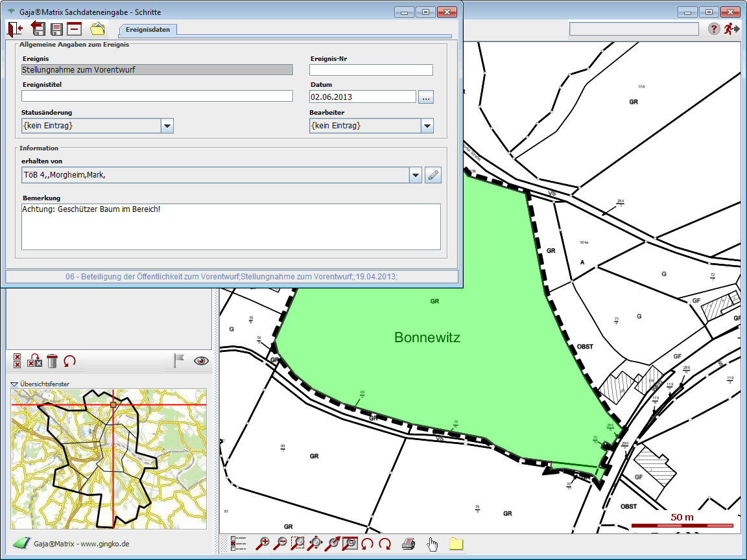Select the zoom-to-rectangle selection tool

pos(298,544)
